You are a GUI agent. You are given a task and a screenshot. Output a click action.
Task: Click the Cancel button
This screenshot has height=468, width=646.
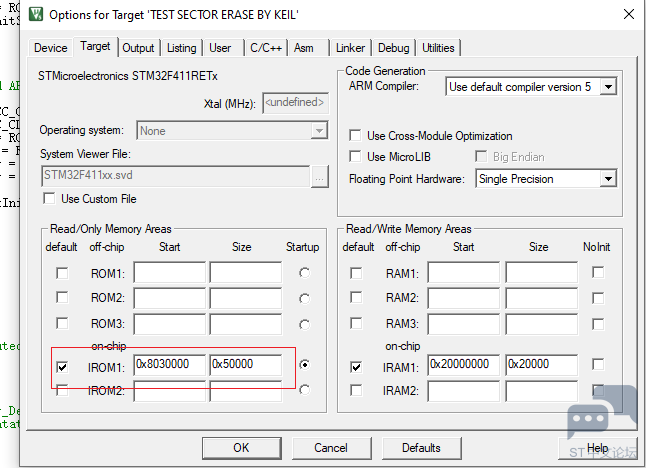pos(331,448)
